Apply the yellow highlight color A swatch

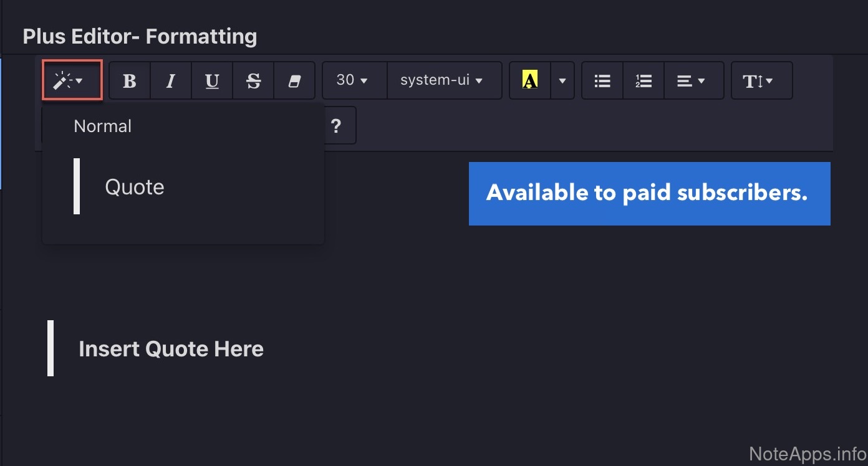(x=529, y=80)
